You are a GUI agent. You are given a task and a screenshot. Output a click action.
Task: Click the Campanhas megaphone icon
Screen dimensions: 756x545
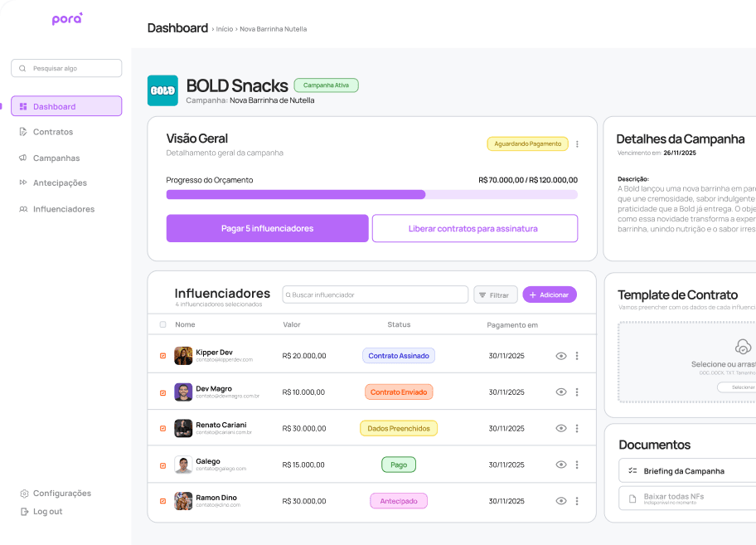(x=23, y=158)
